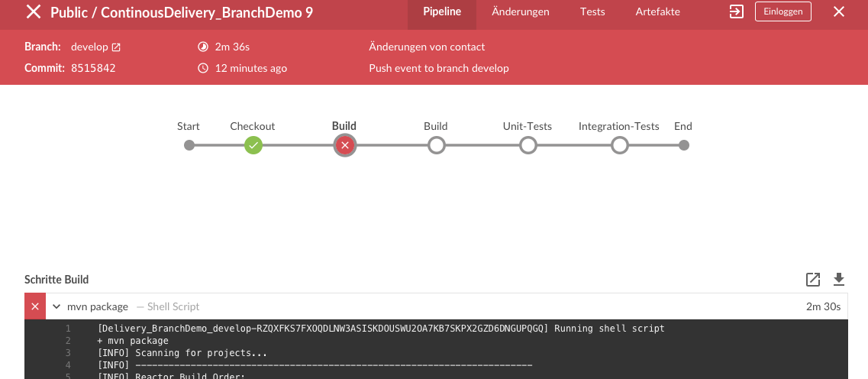Click the duration clock icon beside 2m 36s
Viewport: 868px width, 379px height.
(x=203, y=47)
